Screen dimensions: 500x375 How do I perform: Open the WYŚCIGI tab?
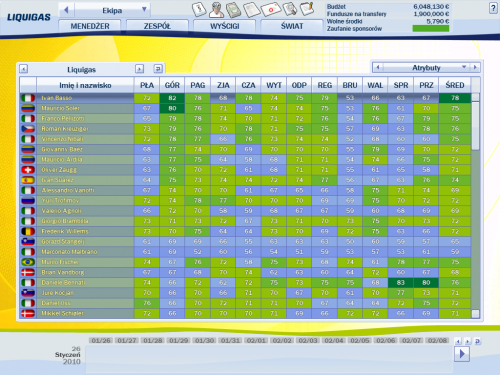[225, 26]
